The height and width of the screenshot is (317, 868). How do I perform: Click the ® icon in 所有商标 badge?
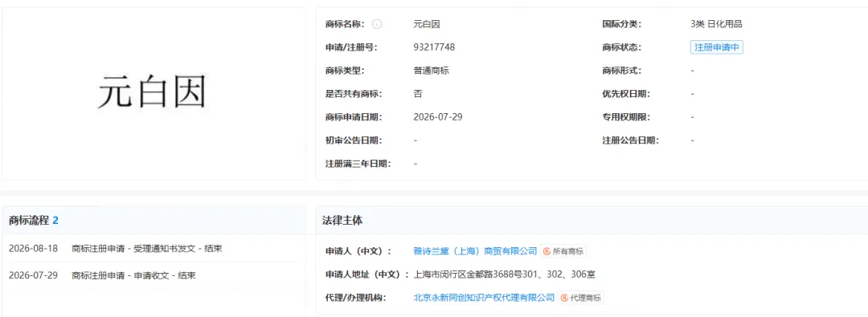547,251
